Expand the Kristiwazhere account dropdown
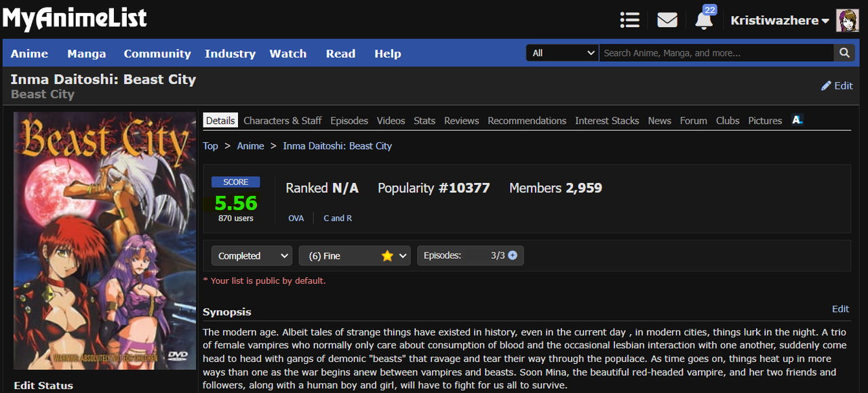The width and height of the screenshot is (868, 393). point(780,20)
